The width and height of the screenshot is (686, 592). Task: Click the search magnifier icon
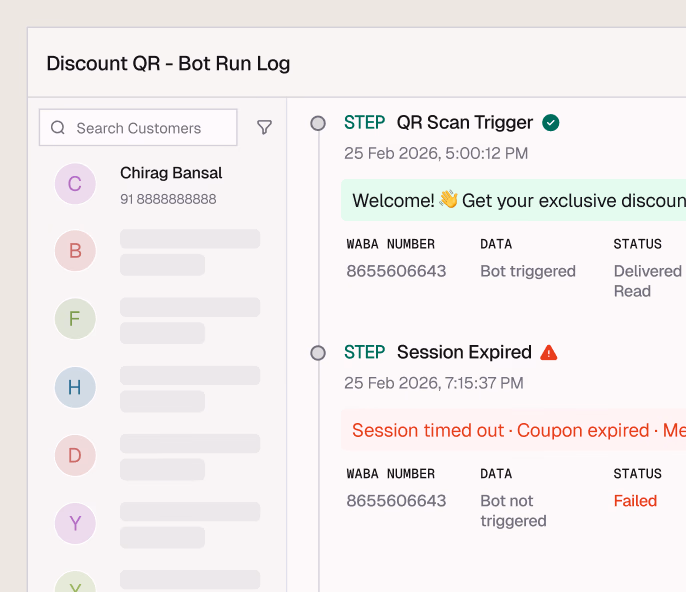coord(58,128)
